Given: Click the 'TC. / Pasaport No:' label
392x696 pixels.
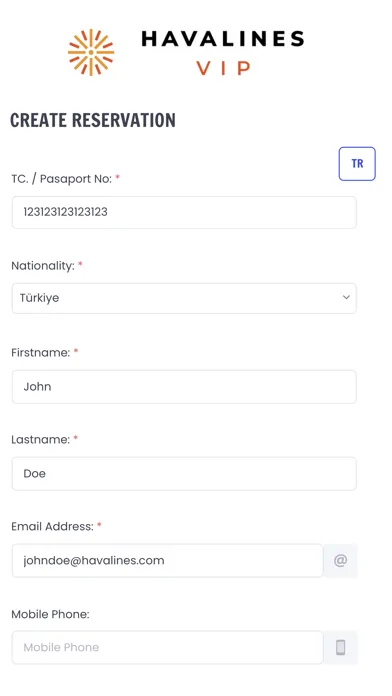Looking at the screenshot, I should tap(61, 179).
